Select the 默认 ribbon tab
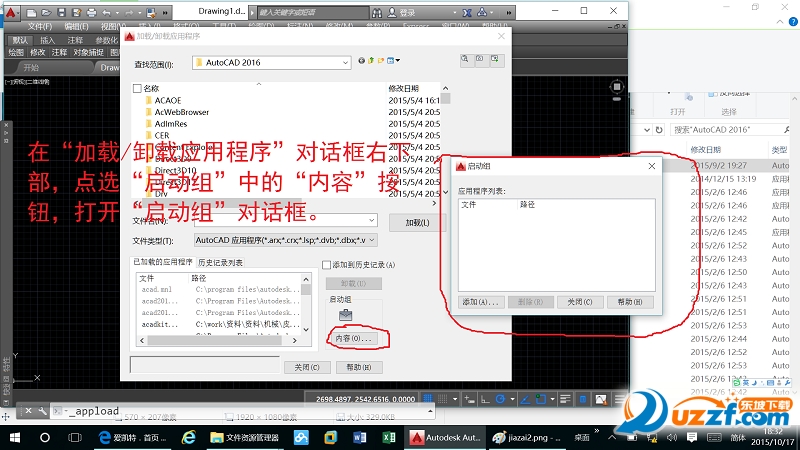 click(x=20, y=40)
